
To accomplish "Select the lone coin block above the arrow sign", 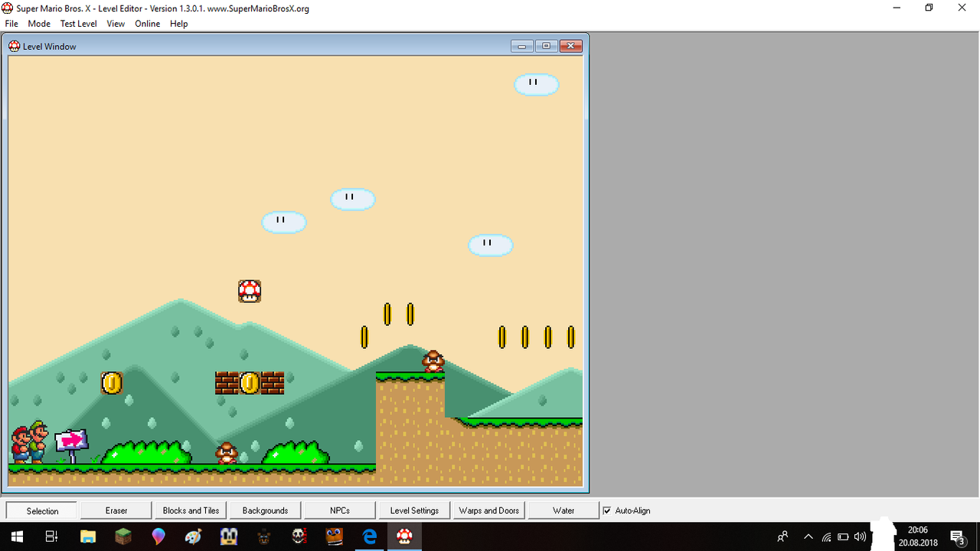I will pos(112,383).
